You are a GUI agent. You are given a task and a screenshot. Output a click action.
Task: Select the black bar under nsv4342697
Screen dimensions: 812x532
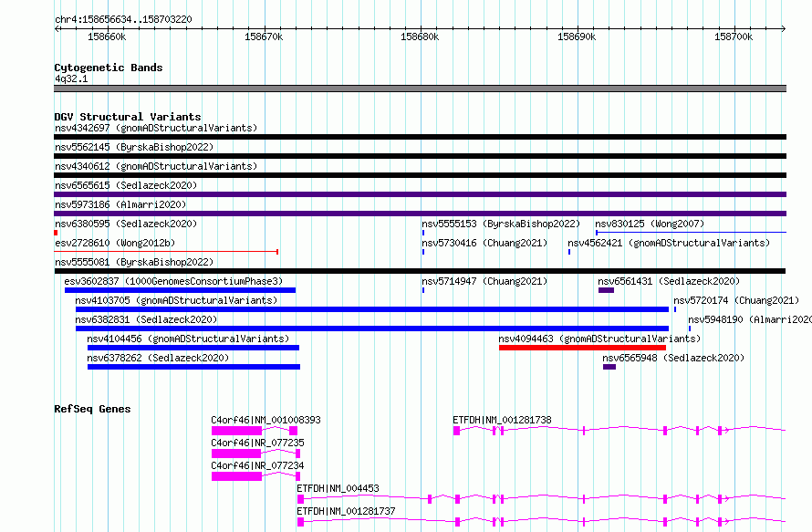click(420, 137)
